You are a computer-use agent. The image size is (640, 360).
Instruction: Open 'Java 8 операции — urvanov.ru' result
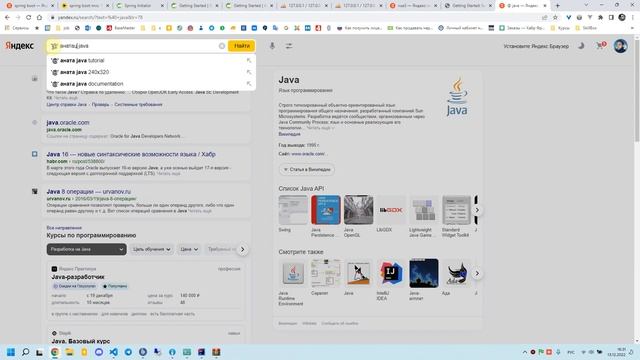89,191
